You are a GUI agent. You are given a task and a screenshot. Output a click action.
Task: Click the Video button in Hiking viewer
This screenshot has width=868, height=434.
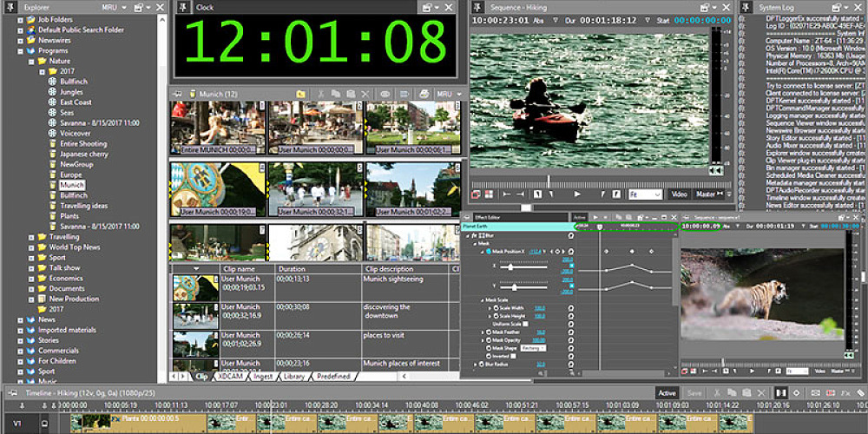click(678, 194)
